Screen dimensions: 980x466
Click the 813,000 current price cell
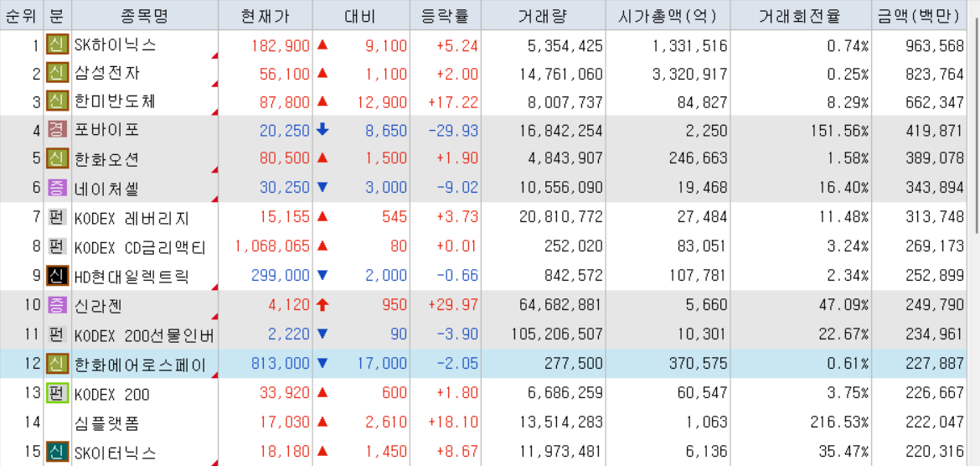click(x=281, y=363)
